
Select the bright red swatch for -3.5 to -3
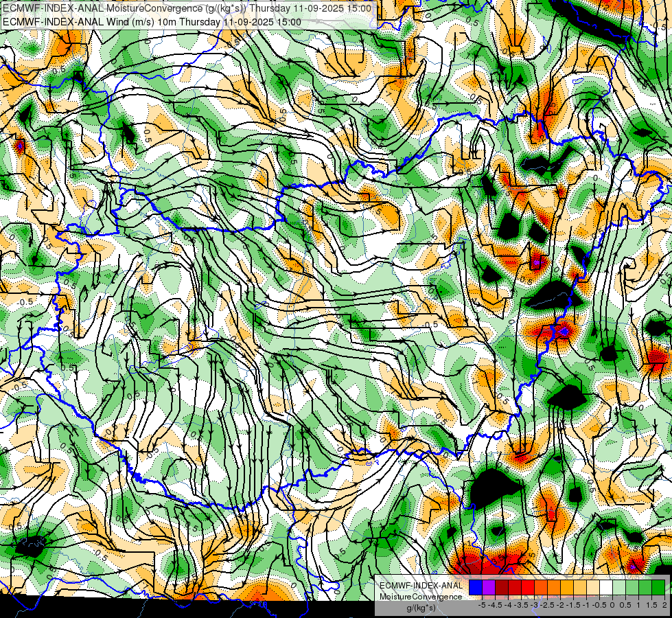[x=528, y=588]
